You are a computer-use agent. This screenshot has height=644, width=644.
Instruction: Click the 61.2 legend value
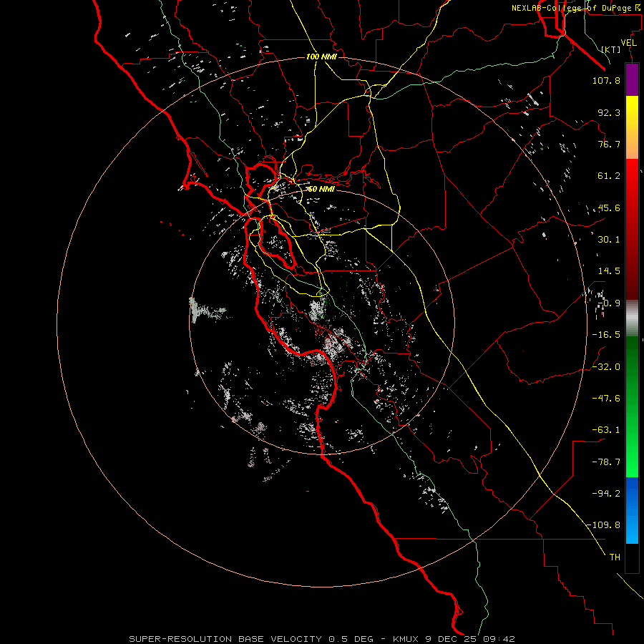609,176
